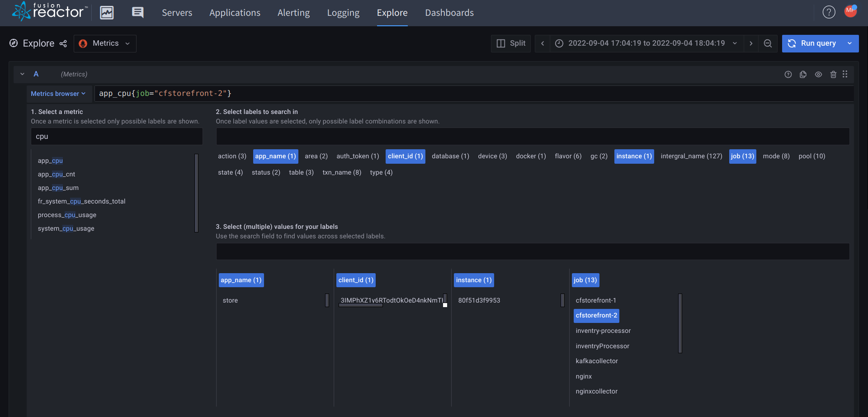The width and height of the screenshot is (868, 417).
Task: Click the zoom out magnifier icon
Action: click(x=768, y=43)
